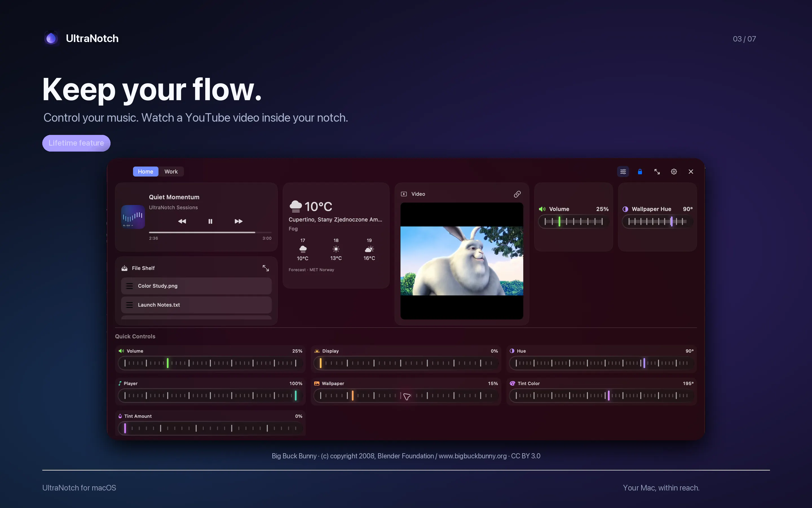Skip to previous track button
Screen dimensions: 812x508
(x=182, y=221)
